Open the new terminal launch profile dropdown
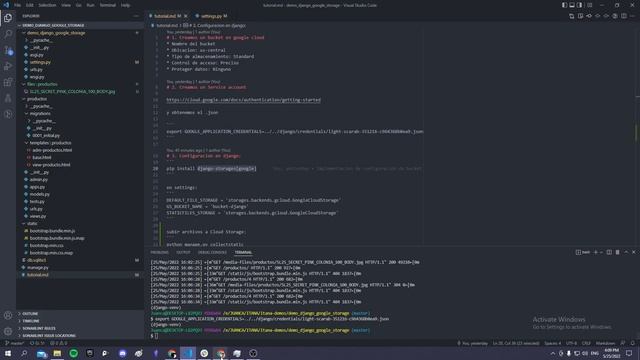The image size is (640, 360). pos(601,252)
